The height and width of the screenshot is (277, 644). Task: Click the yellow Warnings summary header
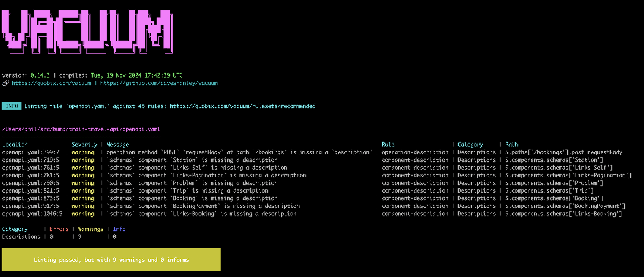click(x=90, y=229)
